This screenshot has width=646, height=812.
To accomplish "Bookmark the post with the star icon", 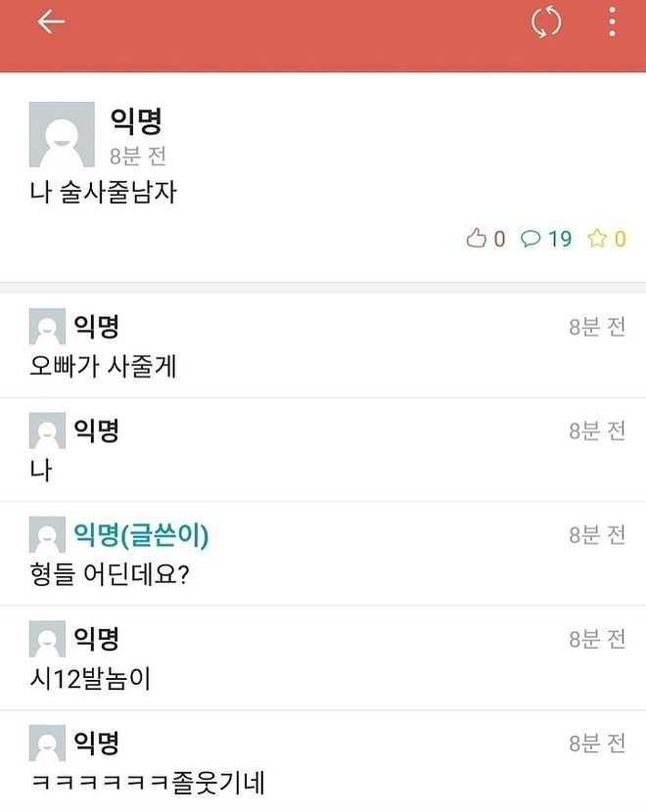I will 597,238.
